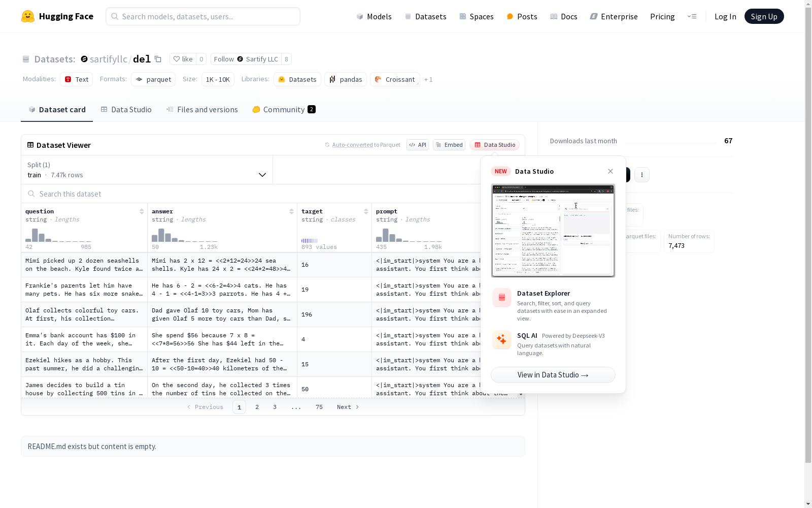This screenshot has width=812, height=508.
Task: Open the three-dot more options menu
Action: 642,175
